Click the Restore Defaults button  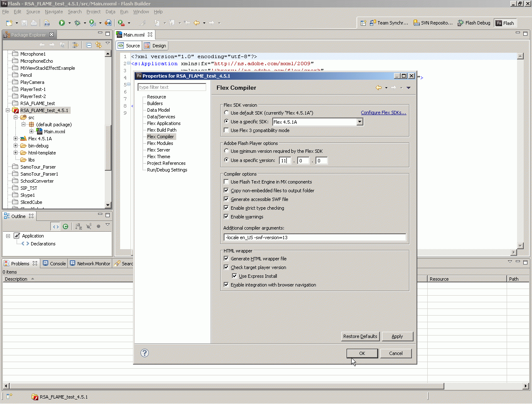[x=360, y=336]
